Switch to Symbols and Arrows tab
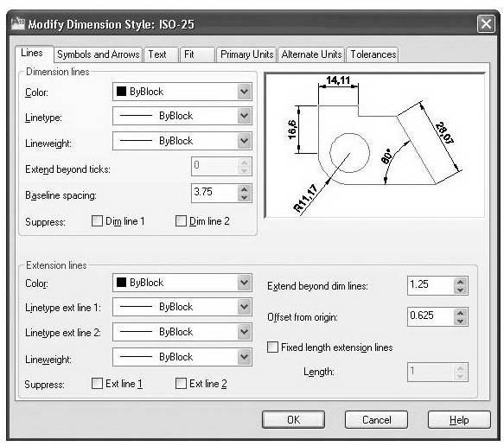The image size is (504, 446). [98, 54]
